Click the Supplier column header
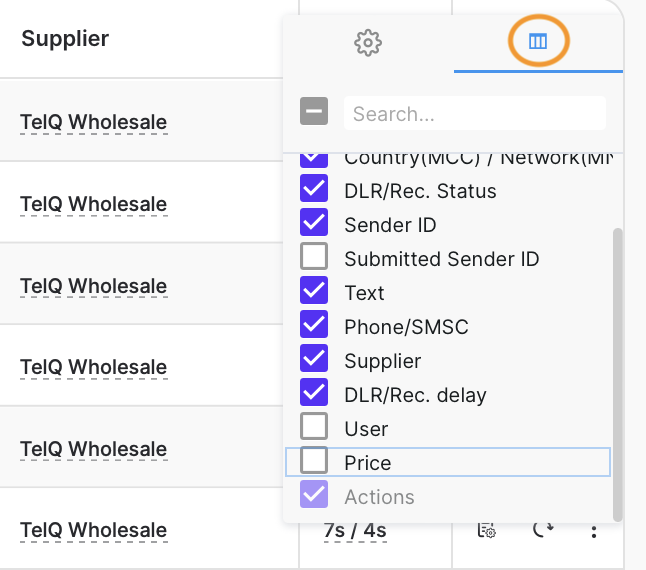The image size is (646, 570). [x=65, y=39]
